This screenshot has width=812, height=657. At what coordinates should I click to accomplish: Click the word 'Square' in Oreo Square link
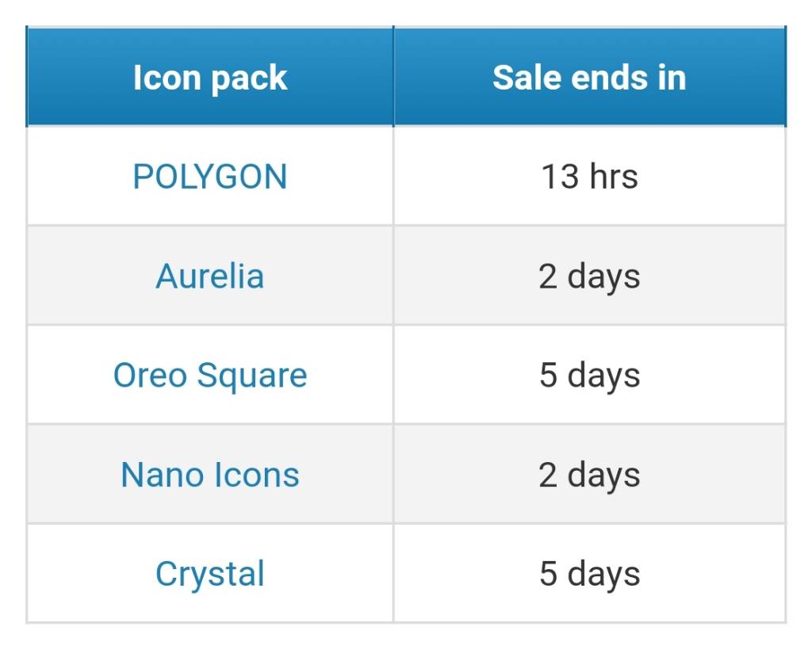(x=252, y=377)
